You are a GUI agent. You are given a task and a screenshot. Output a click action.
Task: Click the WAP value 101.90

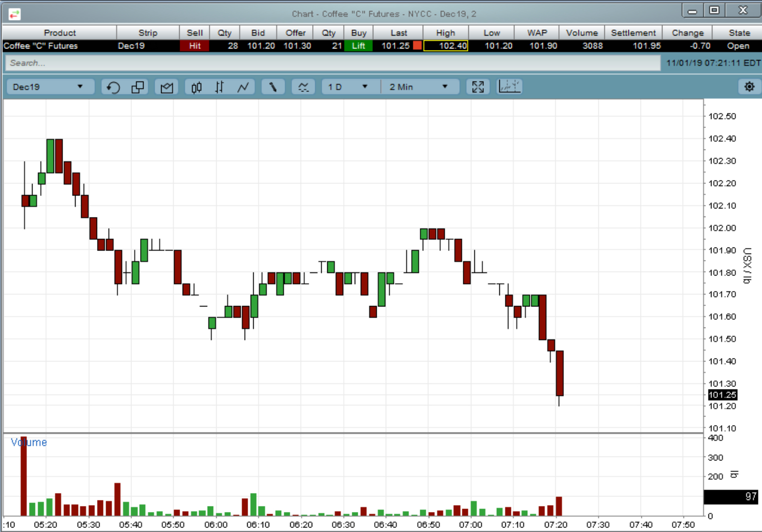point(543,46)
